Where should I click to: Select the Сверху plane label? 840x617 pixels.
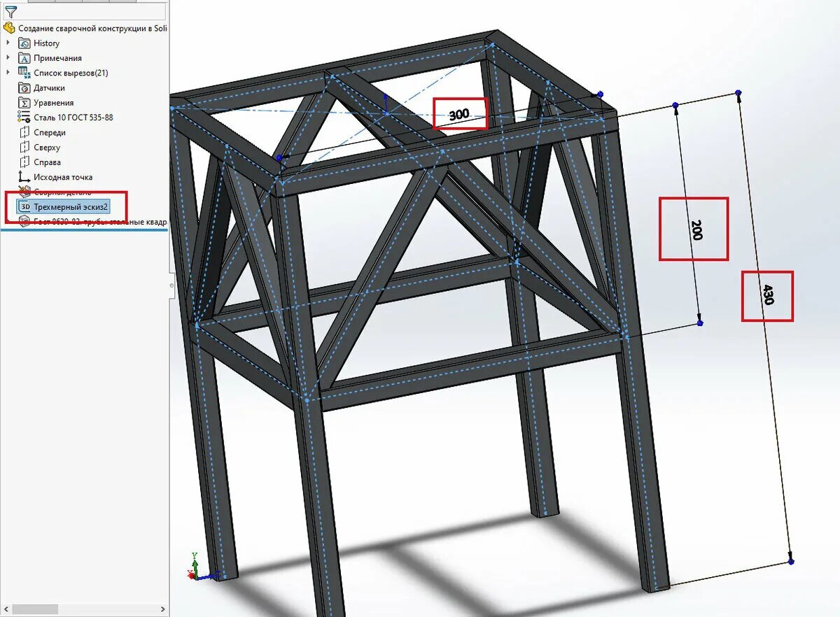pyautogui.click(x=47, y=148)
